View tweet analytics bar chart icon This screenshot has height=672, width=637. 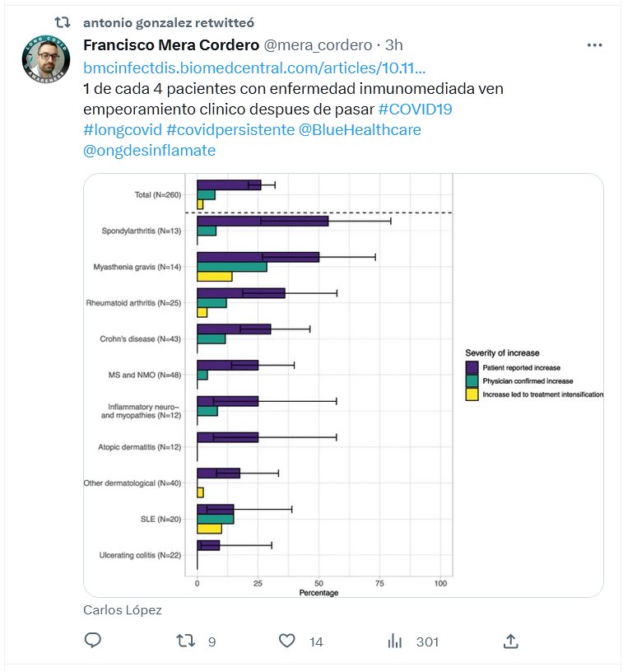[x=395, y=641]
